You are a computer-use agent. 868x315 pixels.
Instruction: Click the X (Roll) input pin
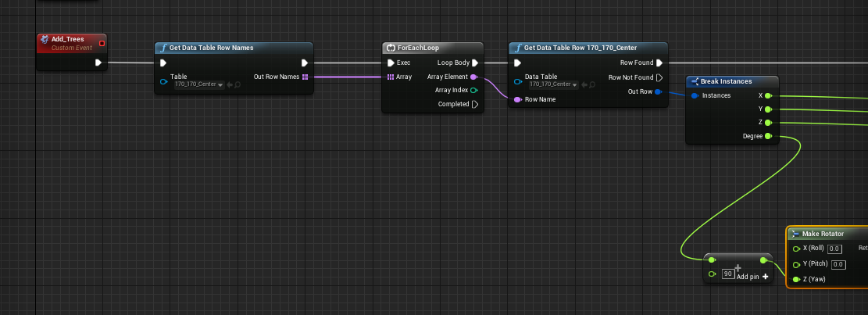(796, 249)
